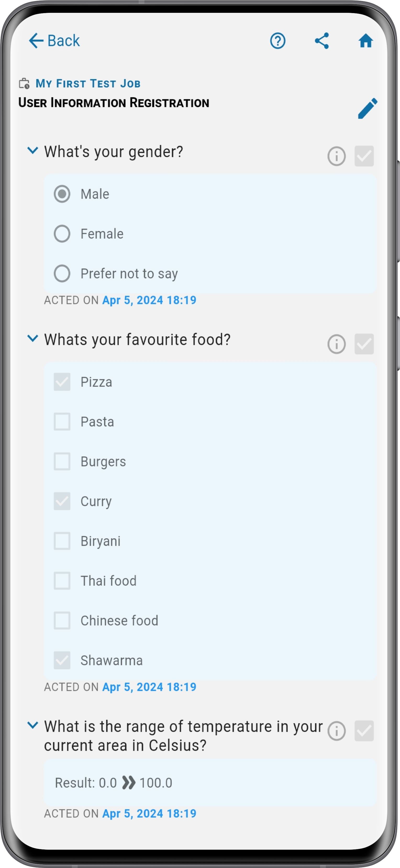Tap the temperature Result 0.0 to 100.0 field

point(210,783)
